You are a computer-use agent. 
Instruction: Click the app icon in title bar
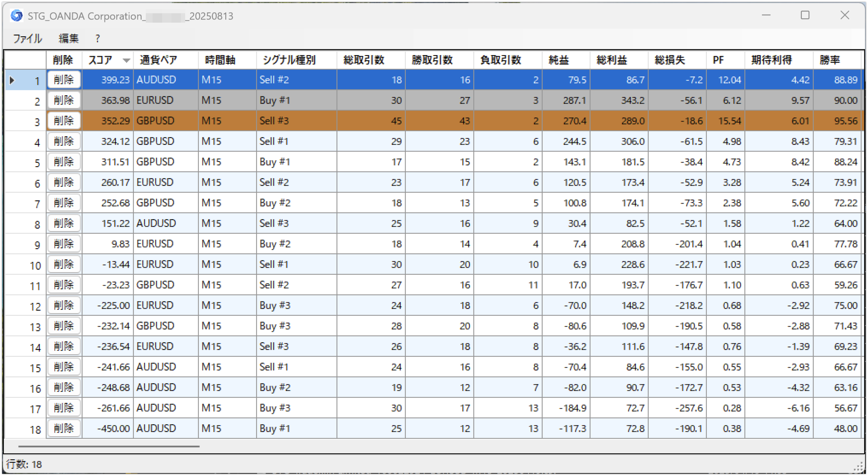click(16, 15)
